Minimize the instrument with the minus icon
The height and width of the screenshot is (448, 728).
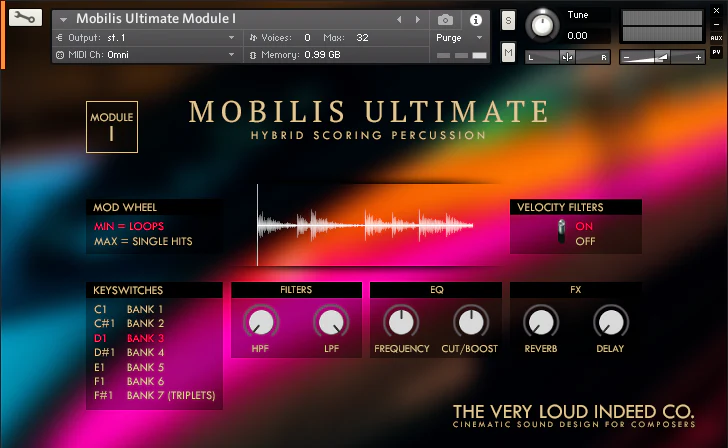tap(716, 24)
